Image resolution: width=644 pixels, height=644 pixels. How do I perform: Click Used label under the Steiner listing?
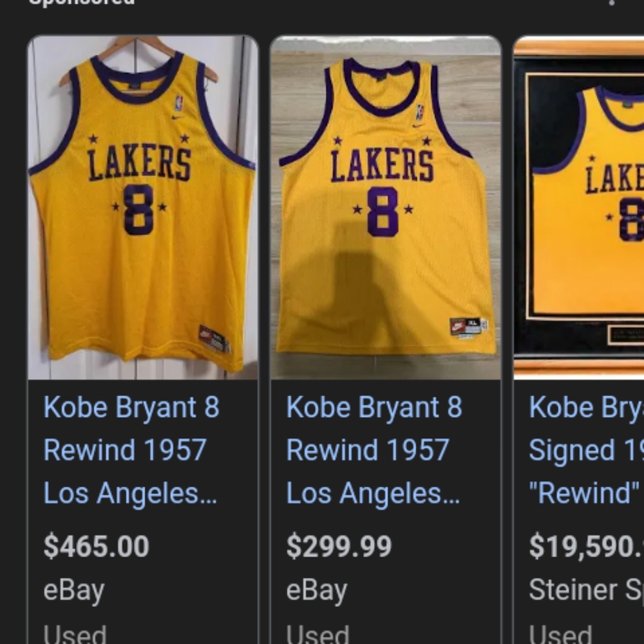(x=560, y=634)
